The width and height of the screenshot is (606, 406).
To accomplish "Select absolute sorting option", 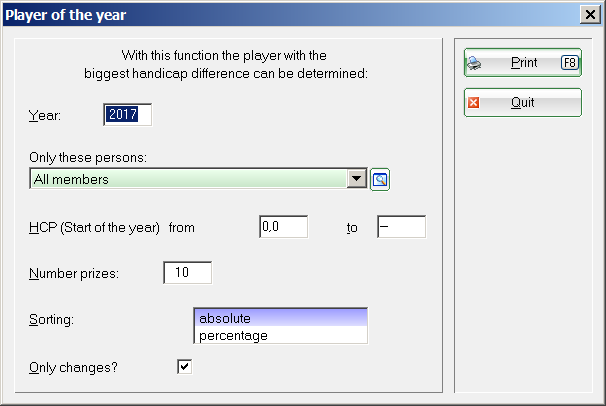I will tap(280, 318).
